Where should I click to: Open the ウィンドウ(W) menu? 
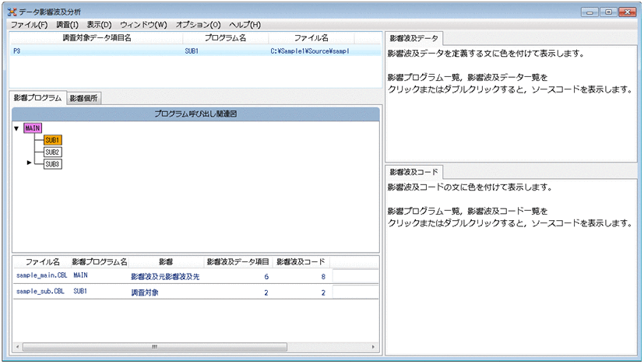[143, 25]
